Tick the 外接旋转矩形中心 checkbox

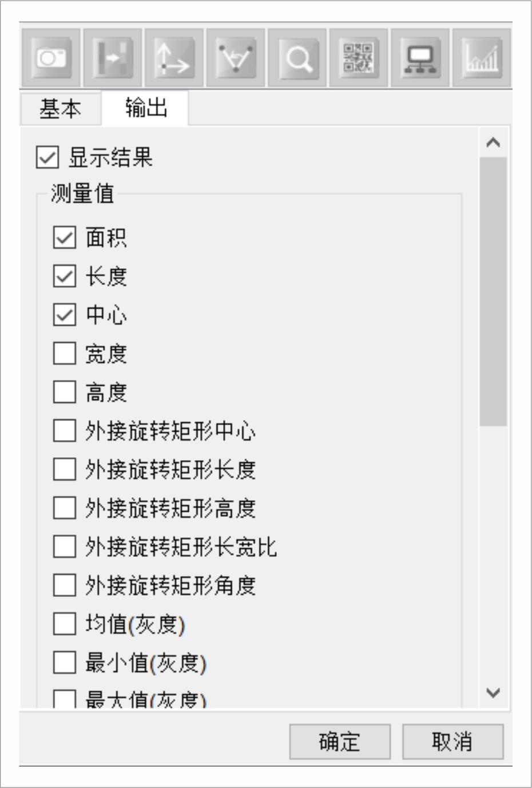pos(65,431)
